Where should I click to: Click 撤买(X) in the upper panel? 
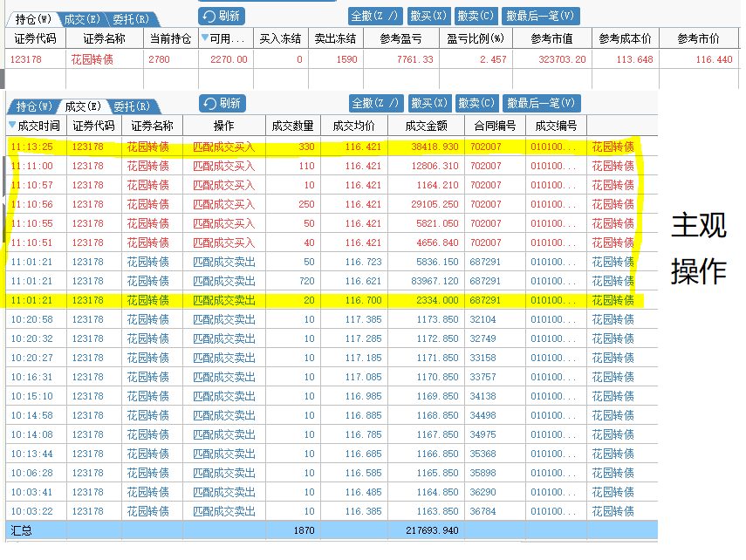tap(428, 17)
